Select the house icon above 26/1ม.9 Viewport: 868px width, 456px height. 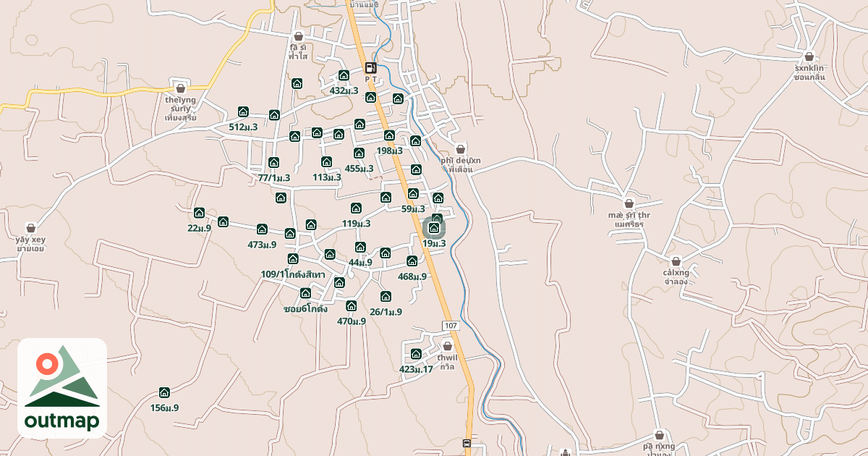tap(386, 296)
